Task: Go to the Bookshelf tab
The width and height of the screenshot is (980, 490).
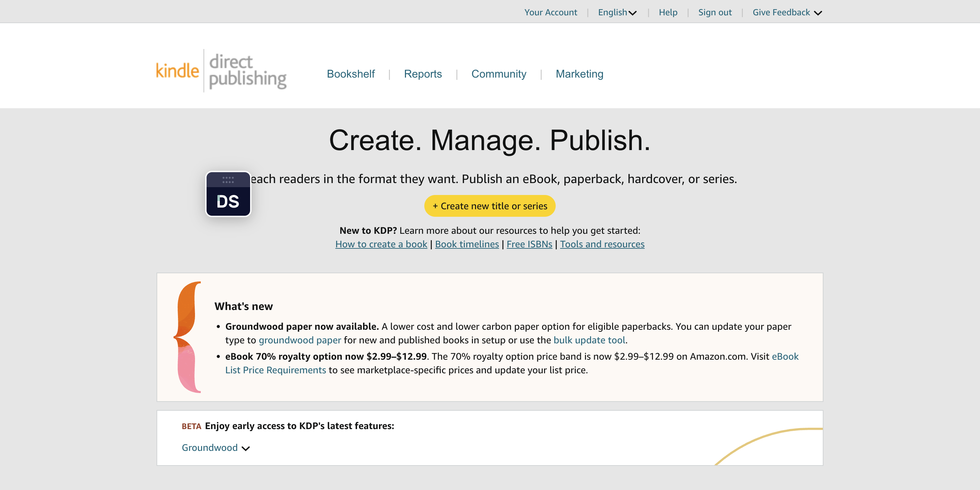Action: coord(351,74)
